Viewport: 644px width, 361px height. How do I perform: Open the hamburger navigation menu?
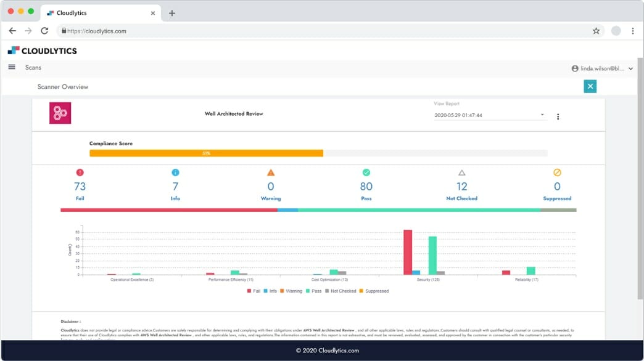pyautogui.click(x=12, y=67)
